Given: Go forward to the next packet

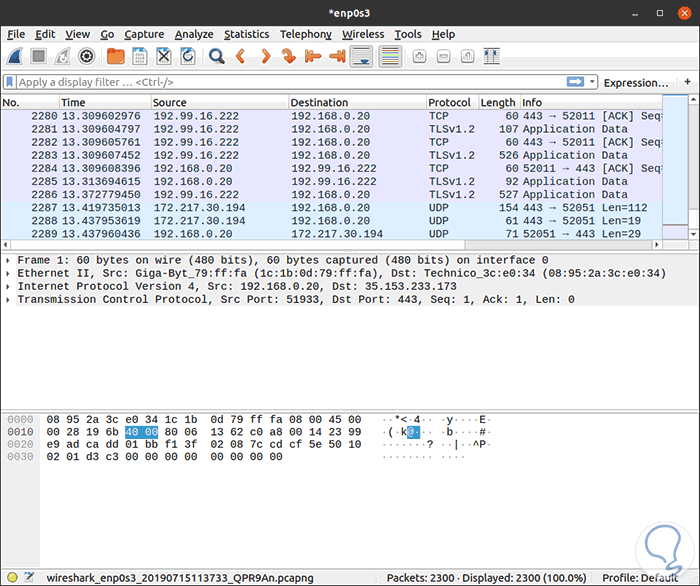Looking at the screenshot, I should tap(265, 56).
